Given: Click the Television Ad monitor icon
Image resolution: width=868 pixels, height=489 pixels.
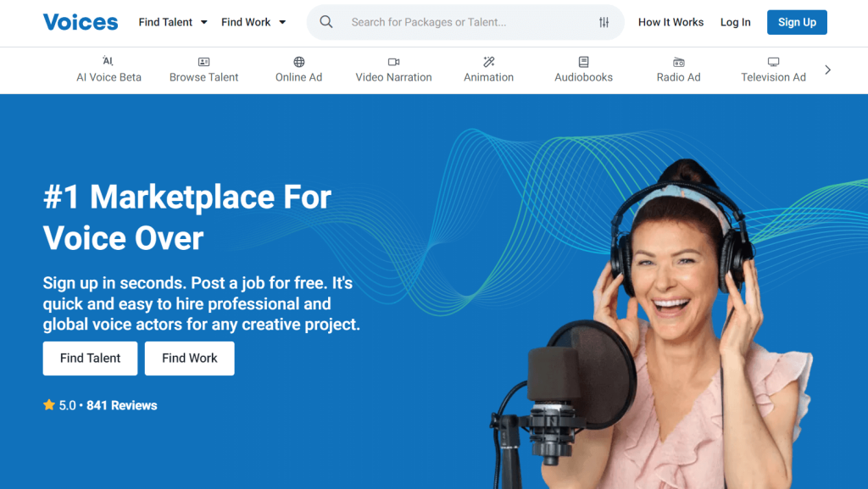Looking at the screenshot, I should click(773, 62).
